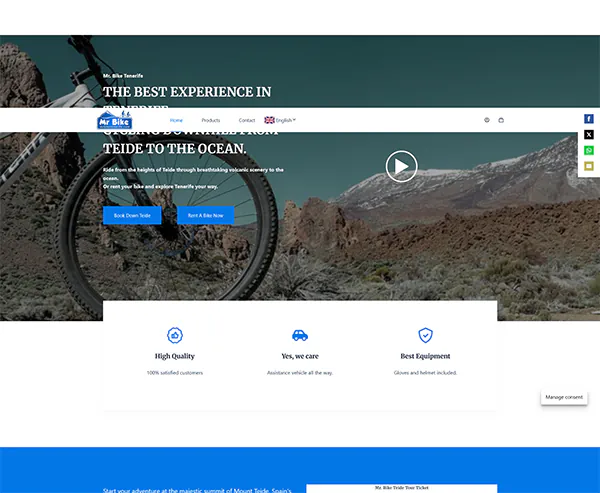This screenshot has height=493, width=600.
Task: Click the Mr Bike logo
Action: [x=115, y=120]
